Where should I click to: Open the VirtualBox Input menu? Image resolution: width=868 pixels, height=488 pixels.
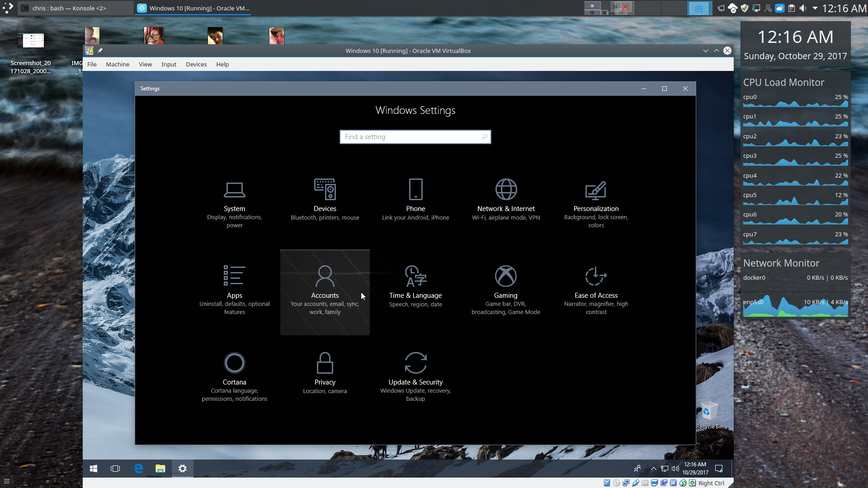[169, 64]
